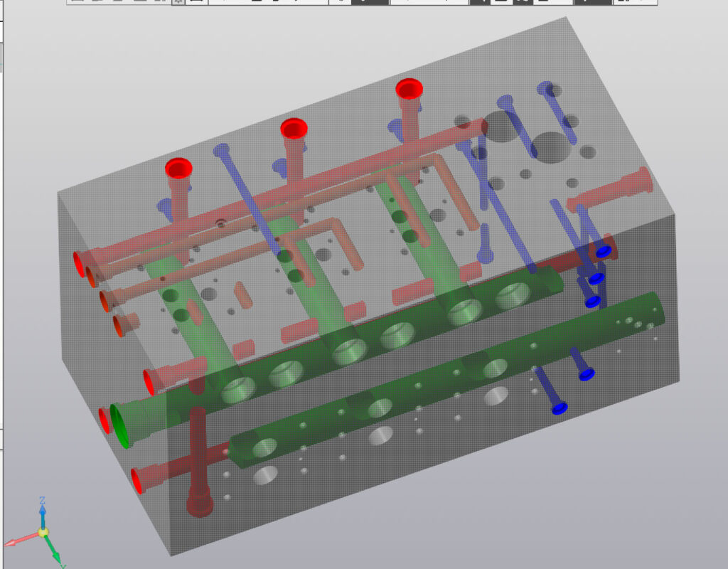Click the red X axis arrow of the triad

point(13,543)
